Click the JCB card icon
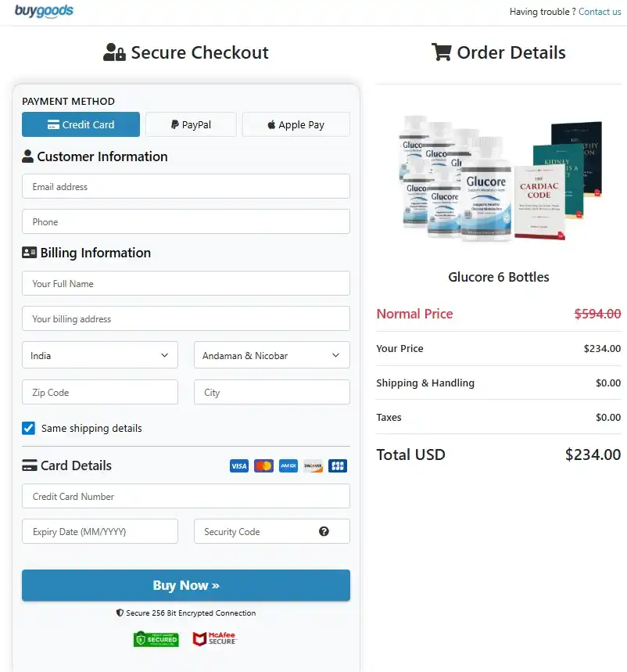This screenshot has width=627, height=672. (x=338, y=465)
